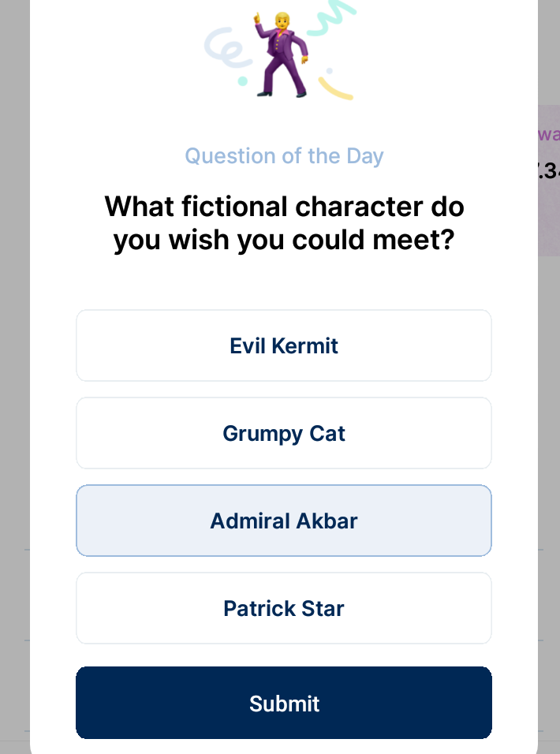Screen dimensions: 560x754
Task: Click the cut-off "wa" text on purple card
Action: point(548,134)
